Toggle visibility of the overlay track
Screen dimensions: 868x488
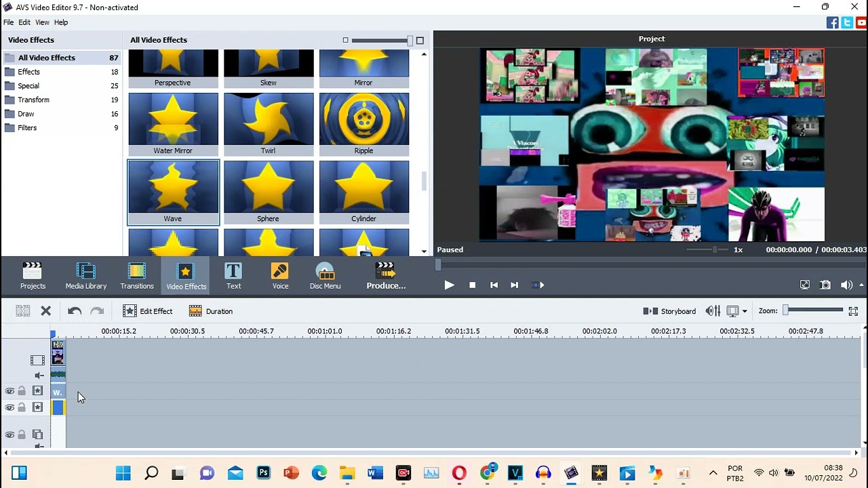tap(9, 435)
